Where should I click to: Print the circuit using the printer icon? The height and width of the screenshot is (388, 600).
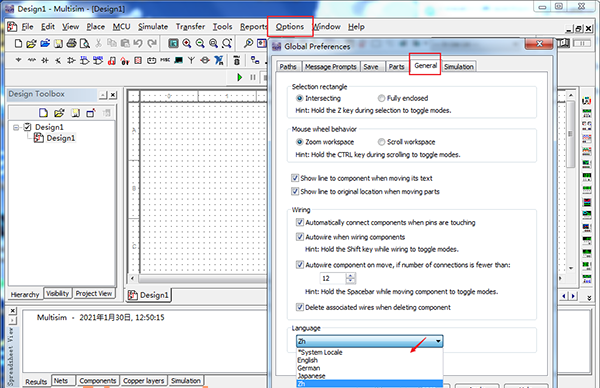pos(71,43)
